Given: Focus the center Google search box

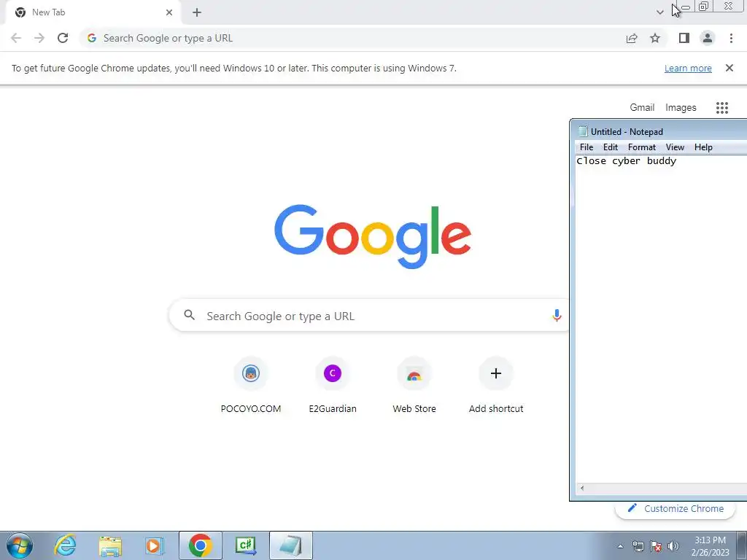Looking at the screenshot, I should coord(369,315).
